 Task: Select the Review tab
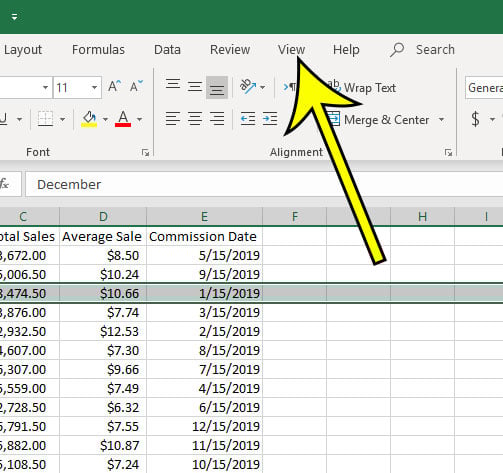230,50
